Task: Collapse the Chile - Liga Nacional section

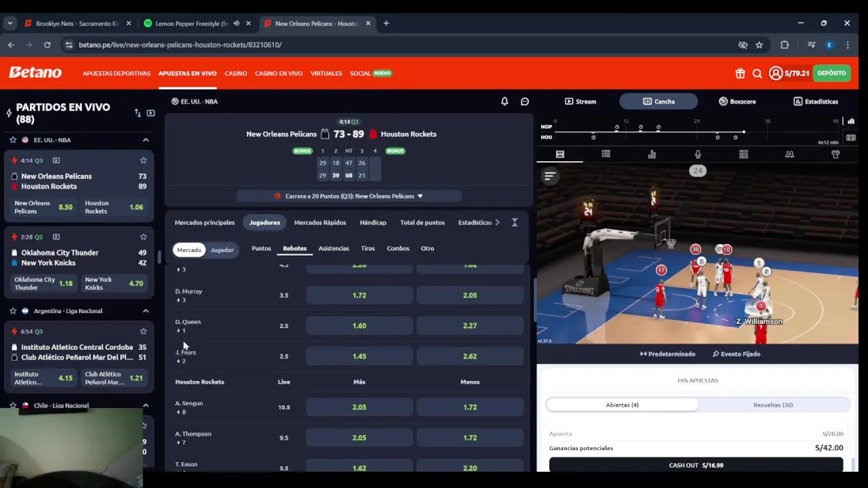Action: 145,405
